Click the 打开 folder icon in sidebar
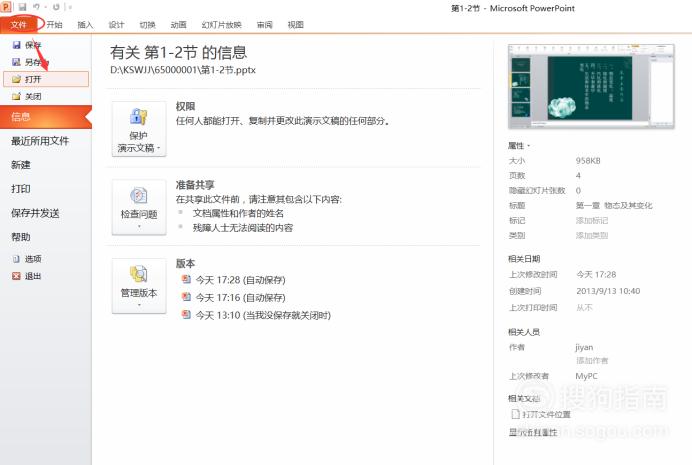The width and height of the screenshot is (692, 465). [x=16, y=79]
